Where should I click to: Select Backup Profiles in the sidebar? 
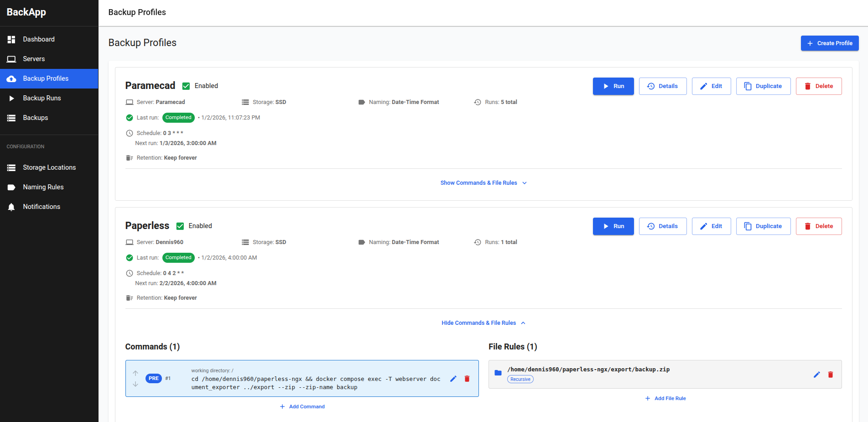coord(49,78)
